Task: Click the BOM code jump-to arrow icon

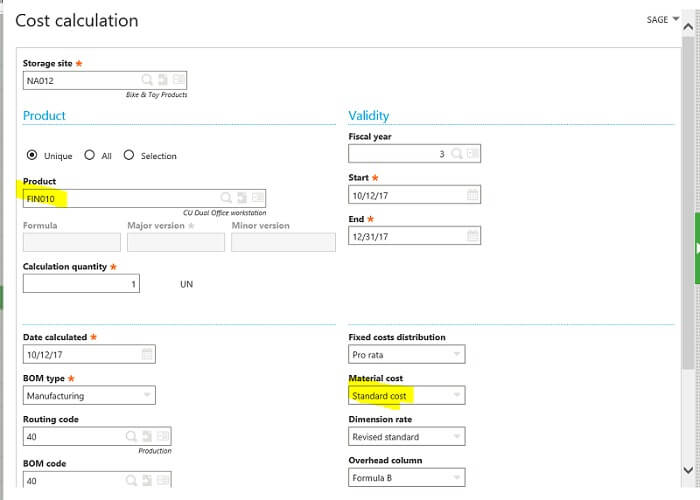Action: (x=147, y=480)
